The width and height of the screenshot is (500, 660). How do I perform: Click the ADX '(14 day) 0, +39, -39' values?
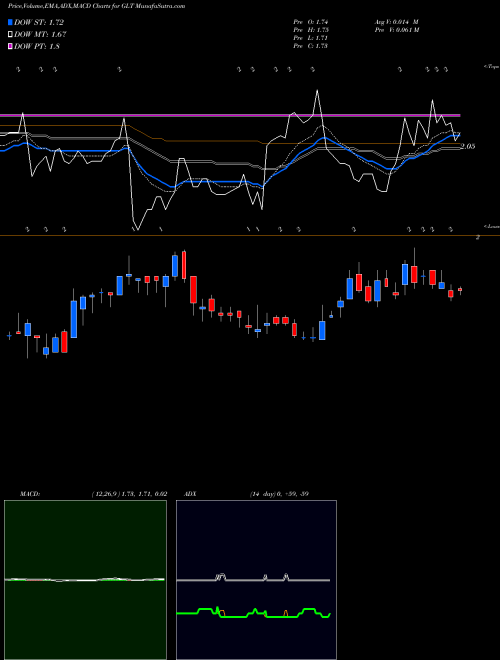point(279,494)
